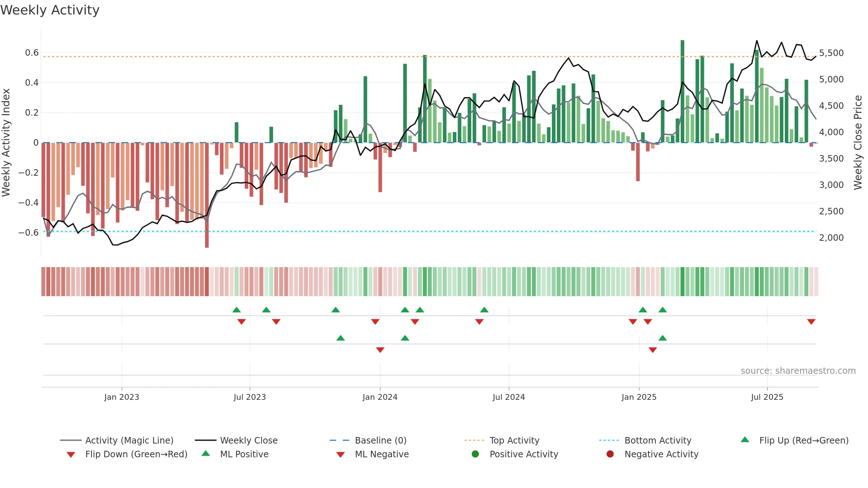
Task: Click the Negative Activity red circle icon
Action: [610, 454]
